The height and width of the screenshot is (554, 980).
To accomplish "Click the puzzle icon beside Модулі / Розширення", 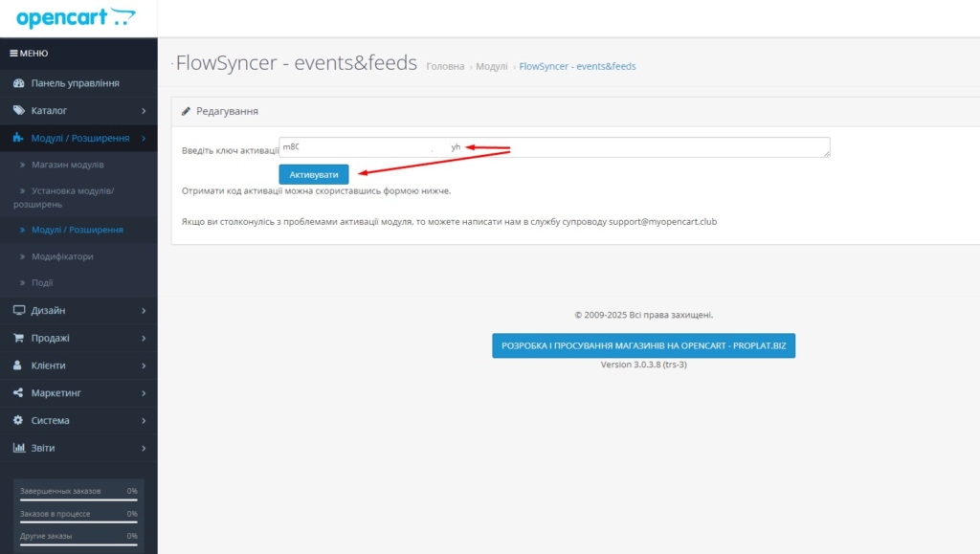I will coord(19,139).
